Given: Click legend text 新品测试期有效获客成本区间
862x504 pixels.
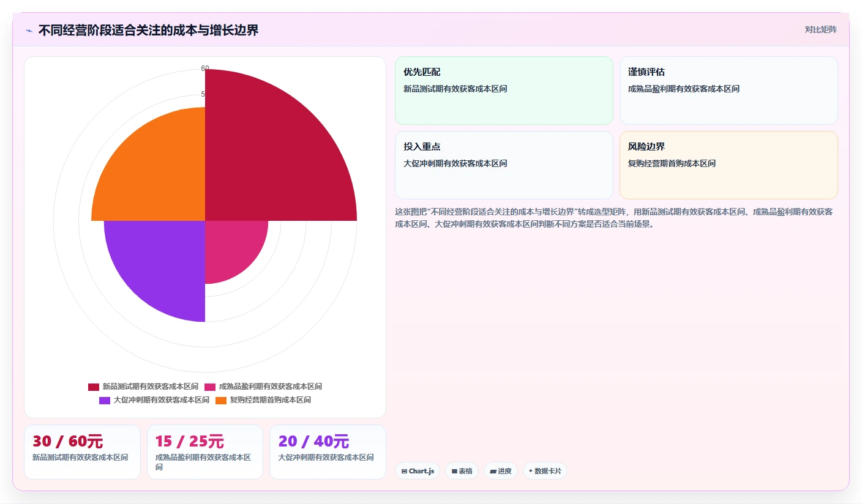Looking at the screenshot, I should (x=151, y=387).
